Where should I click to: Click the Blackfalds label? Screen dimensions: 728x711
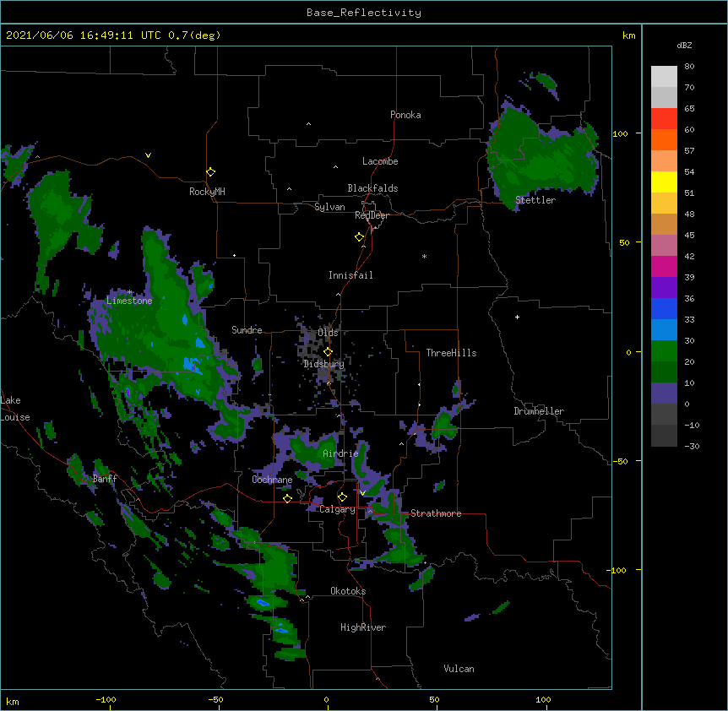tap(372, 188)
